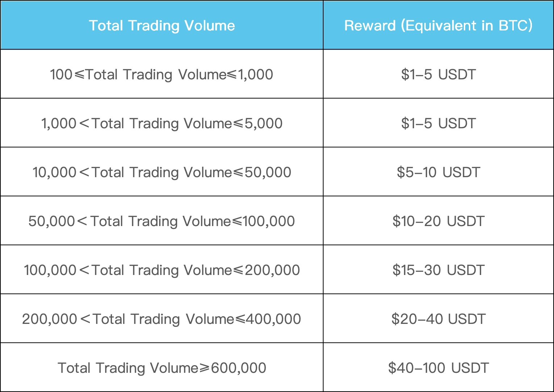
Task: Select the Total Trading Volume≥600,000 cell
Action: click(x=162, y=368)
